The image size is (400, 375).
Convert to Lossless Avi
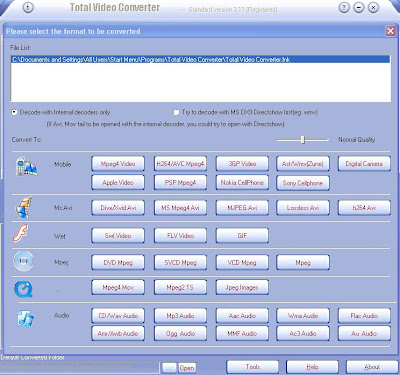pyautogui.click(x=303, y=208)
